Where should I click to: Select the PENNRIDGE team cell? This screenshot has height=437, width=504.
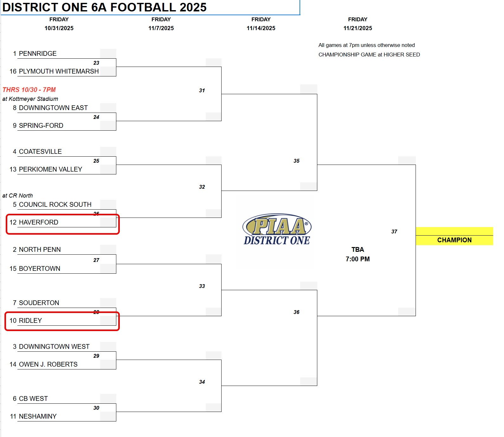(38, 54)
